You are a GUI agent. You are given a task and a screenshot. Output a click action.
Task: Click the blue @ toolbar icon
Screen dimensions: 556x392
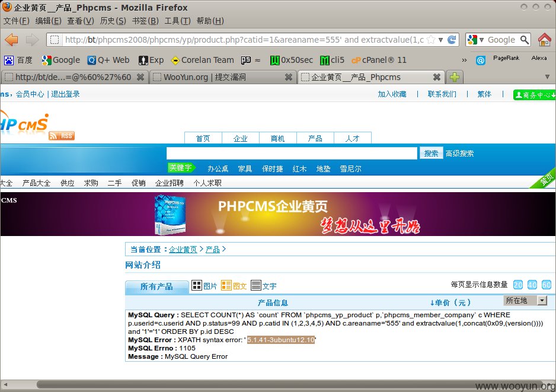tap(481, 60)
